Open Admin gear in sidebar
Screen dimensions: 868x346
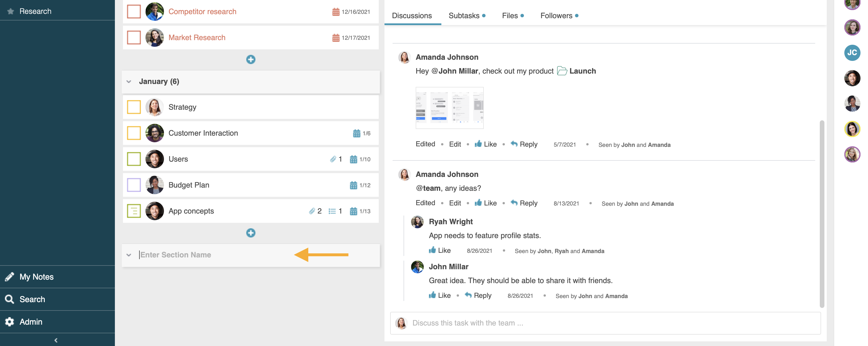(10, 322)
